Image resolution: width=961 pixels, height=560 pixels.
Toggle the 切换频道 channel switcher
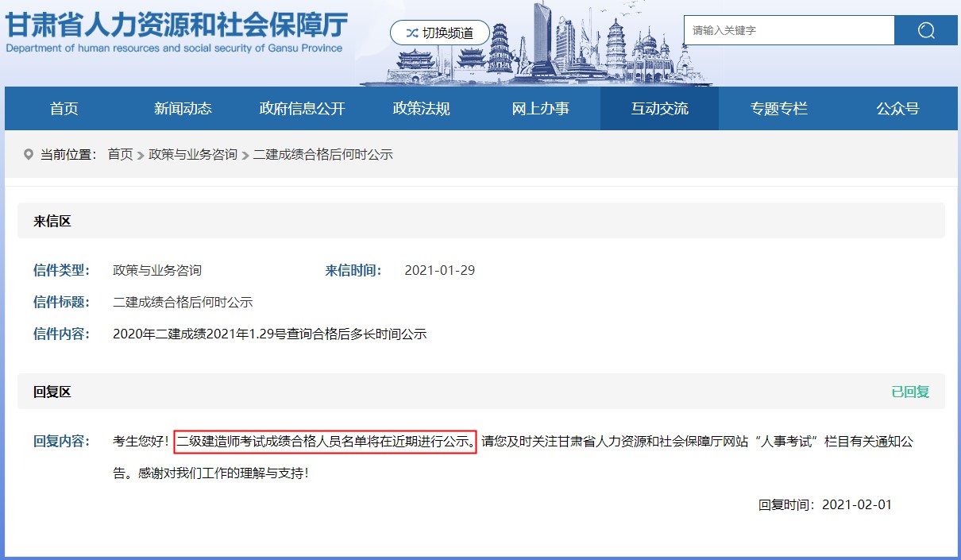tap(439, 33)
